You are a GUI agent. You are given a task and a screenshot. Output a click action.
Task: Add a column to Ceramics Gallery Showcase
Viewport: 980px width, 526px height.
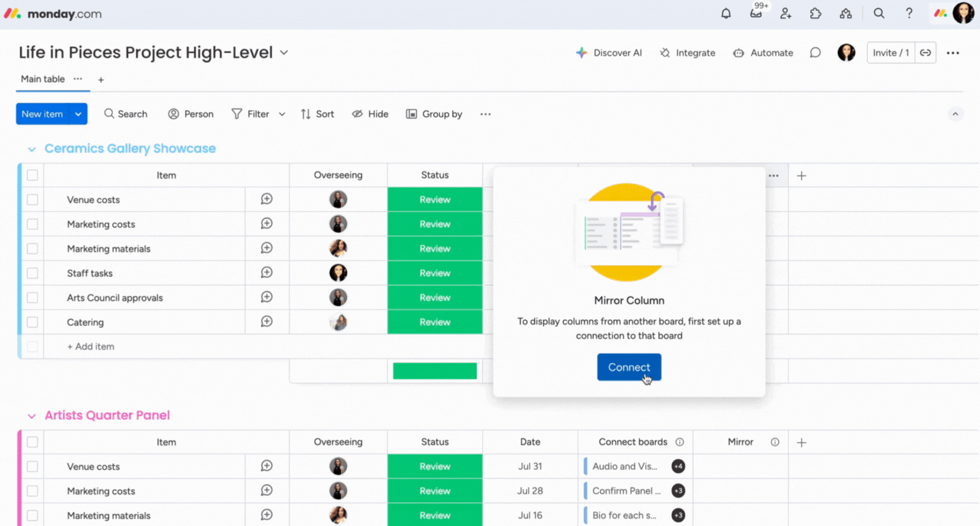coord(801,176)
